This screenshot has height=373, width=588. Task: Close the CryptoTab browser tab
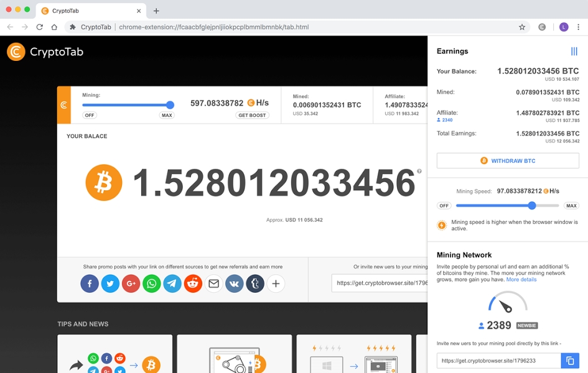[139, 11]
